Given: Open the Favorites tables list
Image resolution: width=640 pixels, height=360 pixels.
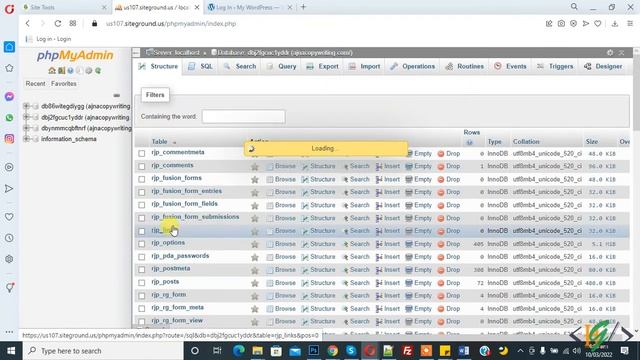Looking at the screenshot, I should click(x=64, y=83).
